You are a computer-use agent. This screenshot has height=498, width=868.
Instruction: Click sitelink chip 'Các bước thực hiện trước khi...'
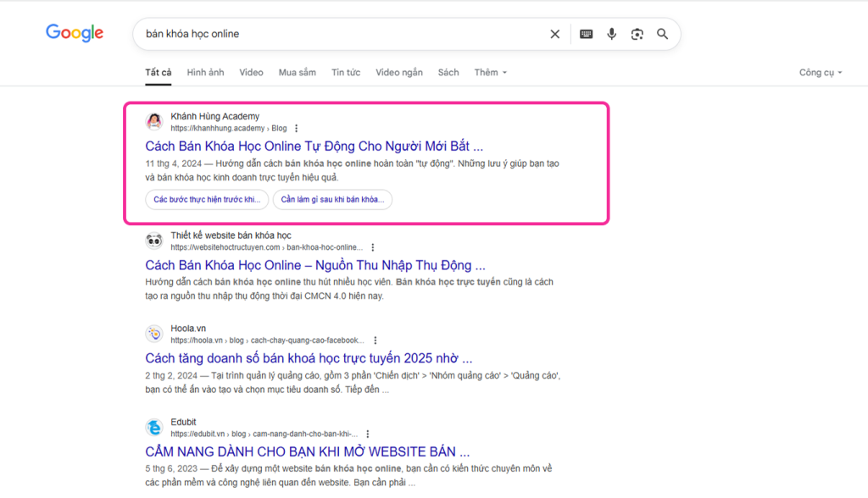[207, 199]
